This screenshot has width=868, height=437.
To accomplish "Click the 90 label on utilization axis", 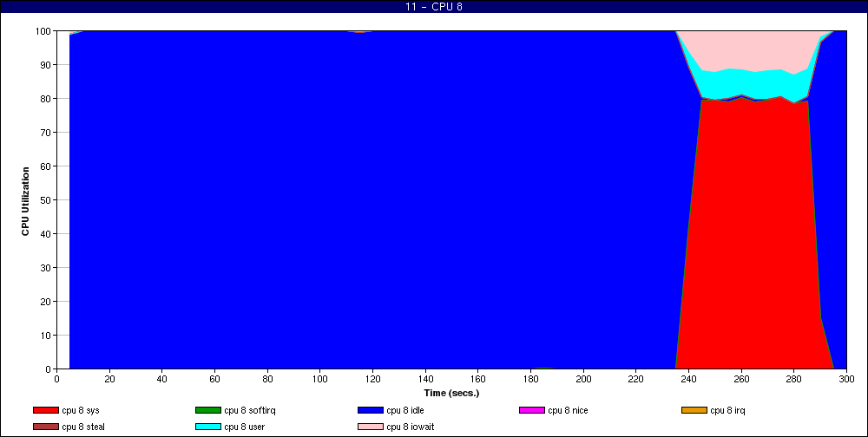I will pos(46,65).
